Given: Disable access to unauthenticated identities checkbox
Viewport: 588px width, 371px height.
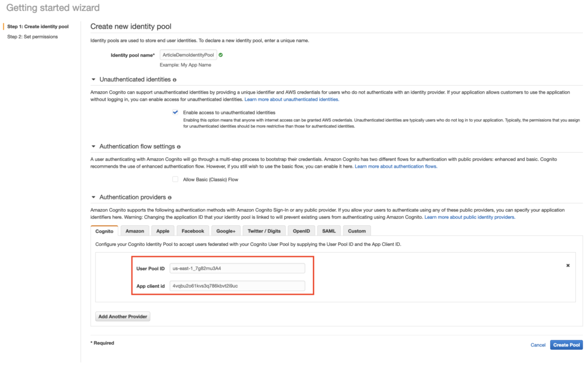Looking at the screenshot, I should (175, 112).
